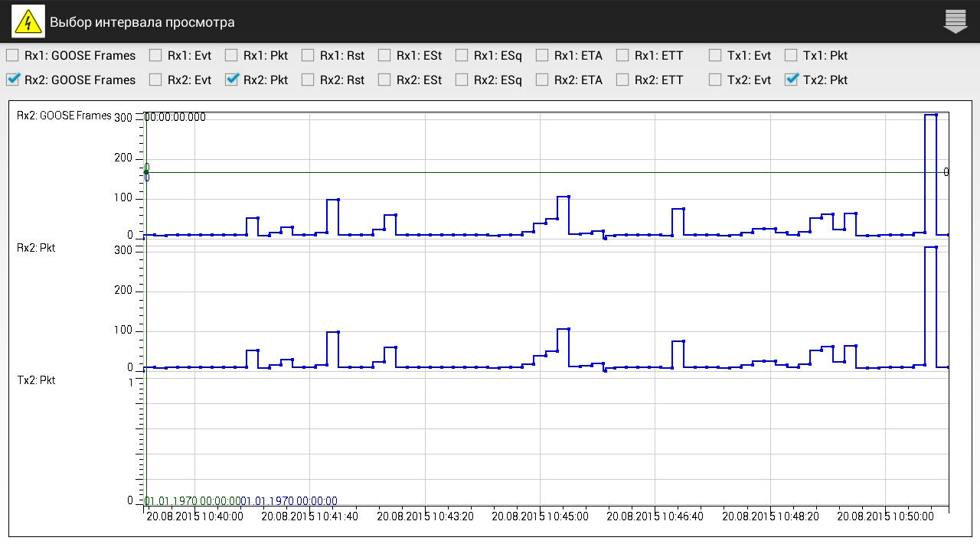Screen dimensions: 980x544
Task: Open the download menu icon at top right
Action: tap(955, 22)
